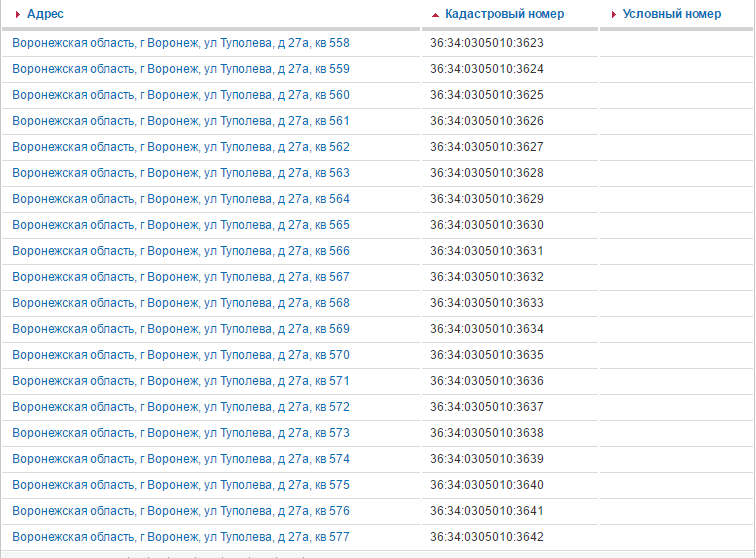Select the address ending in кв 561
The width and height of the screenshot is (756, 558).
pyautogui.click(x=181, y=121)
